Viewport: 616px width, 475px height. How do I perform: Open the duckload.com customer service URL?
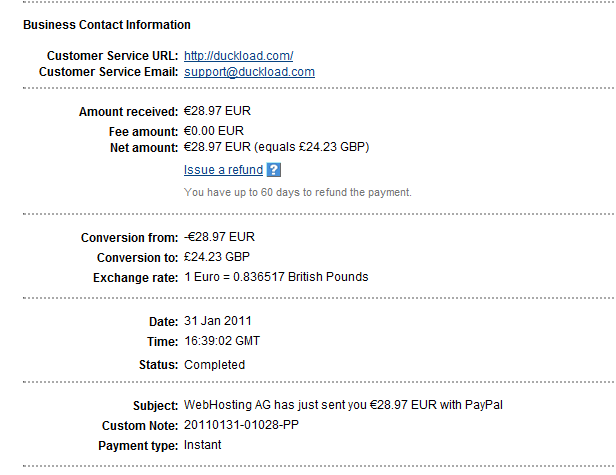pos(238,56)
